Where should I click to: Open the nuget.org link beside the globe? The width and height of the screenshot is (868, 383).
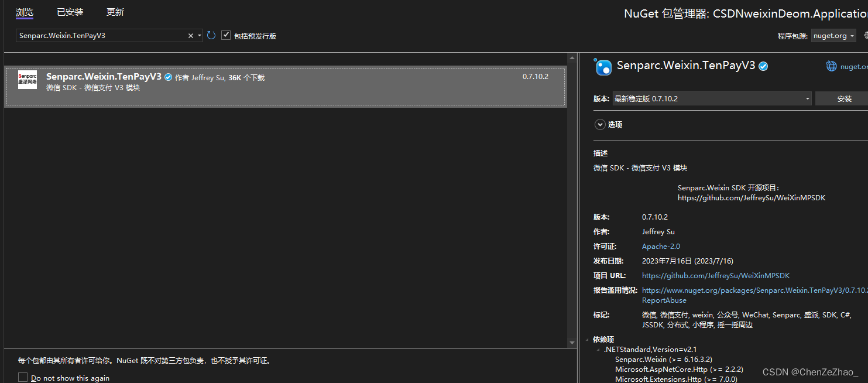click(x=854, y=67)
